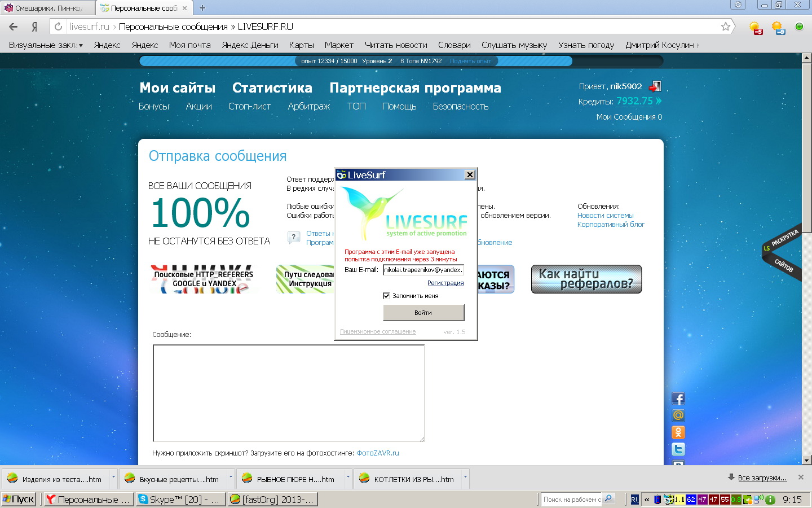
Task: Open Партнерская программа menu
Action: tap(416, 87)
